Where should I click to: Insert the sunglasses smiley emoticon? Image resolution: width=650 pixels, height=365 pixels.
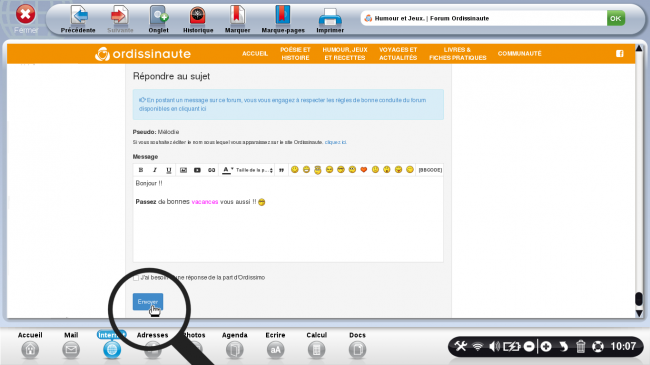341,170
